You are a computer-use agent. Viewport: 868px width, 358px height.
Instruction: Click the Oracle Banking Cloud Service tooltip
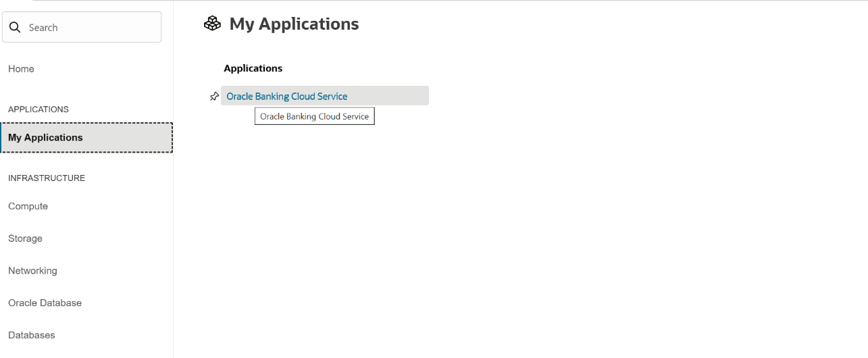[x=315, y=116]
